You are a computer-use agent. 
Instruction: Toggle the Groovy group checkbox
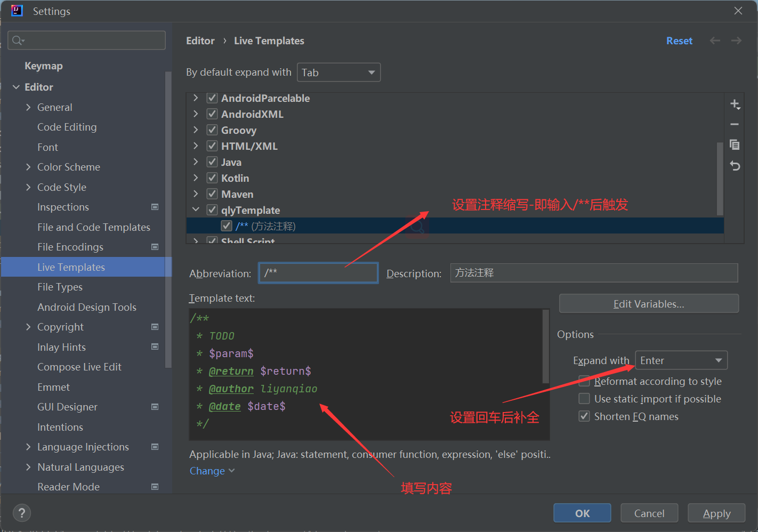pos(212,130)
